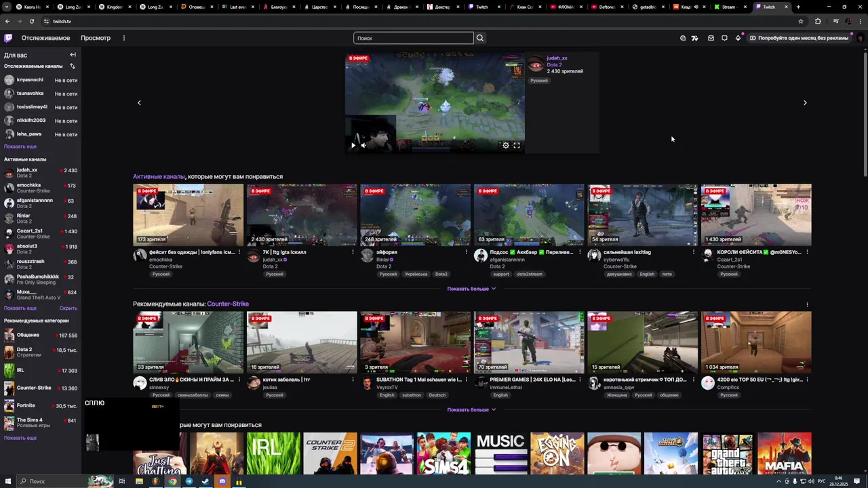Open a new browser tab
Screen dimensions: 868x488
click(x=798, y=7)
